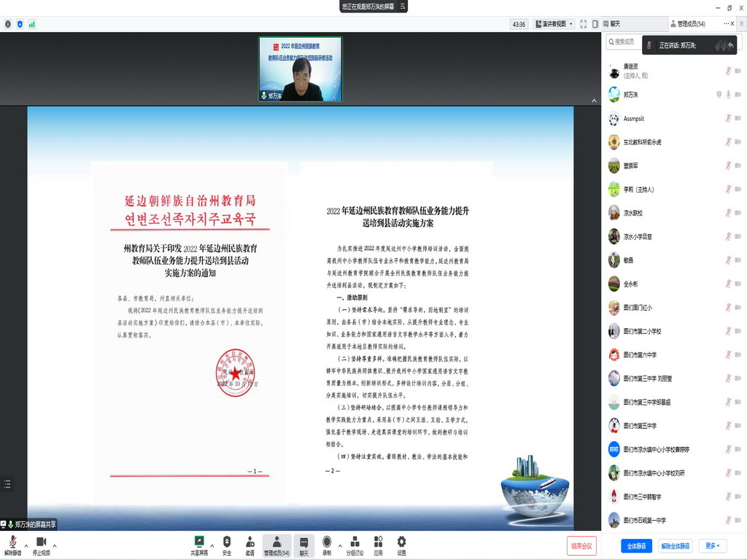Viewport: 747px width, 560px height.
Task: Select member 郑万洙 in the list
Action: 674,94
